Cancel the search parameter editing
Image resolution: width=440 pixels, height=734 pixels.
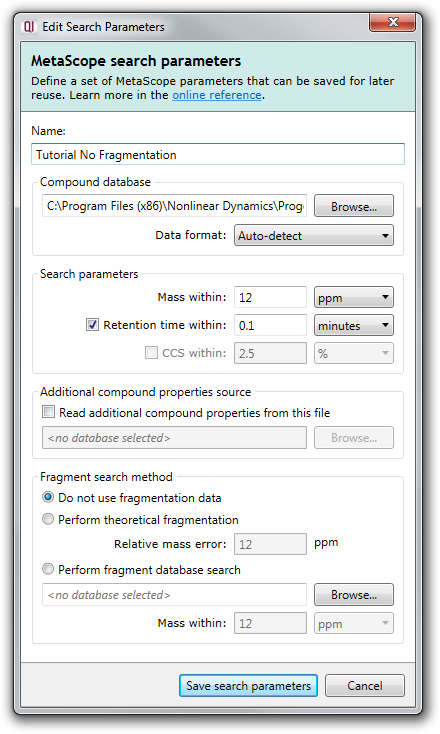click(365, 686)
